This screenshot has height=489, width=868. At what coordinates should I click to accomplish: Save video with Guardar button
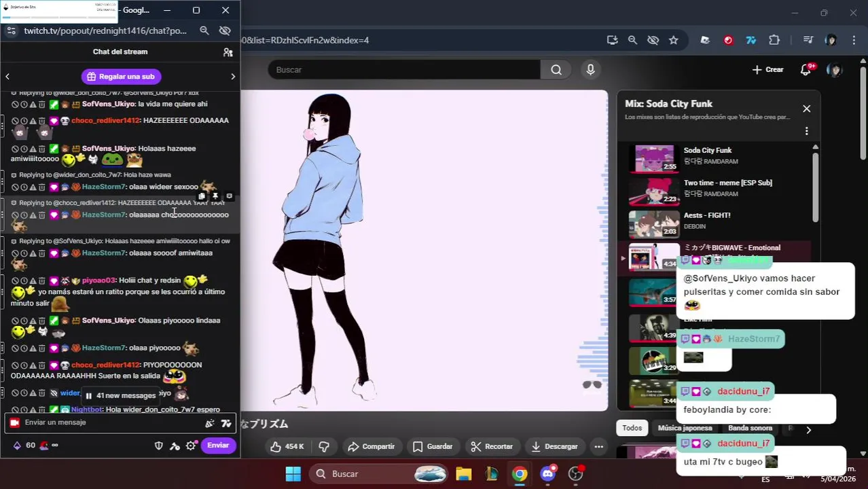point(433,446)
